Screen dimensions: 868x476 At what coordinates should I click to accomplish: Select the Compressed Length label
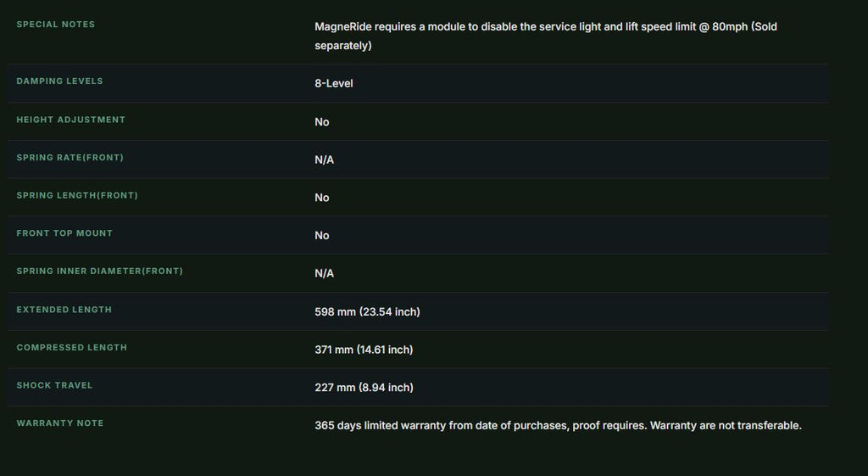(72, 347)
